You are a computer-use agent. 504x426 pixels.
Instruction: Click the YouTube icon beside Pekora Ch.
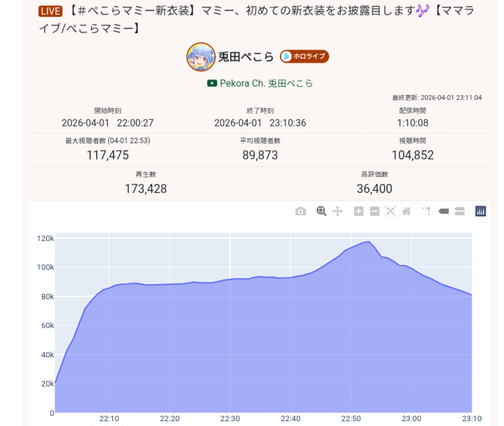[x=212, y=84]
